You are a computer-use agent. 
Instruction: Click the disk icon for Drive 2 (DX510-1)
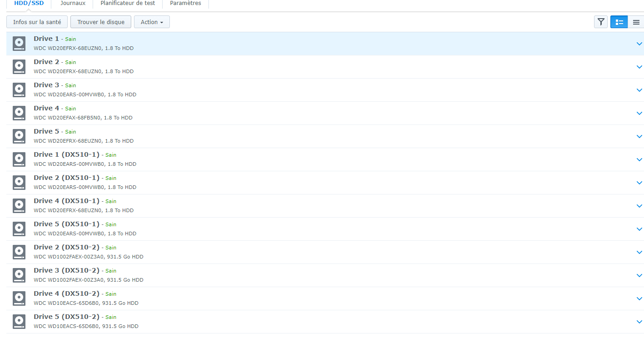pos(19,183)
